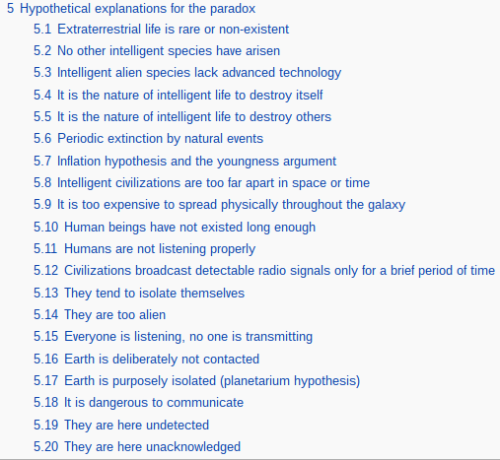Jump to It is dangerous to communicate
The image size is (500, 460).
click(138, 403)
